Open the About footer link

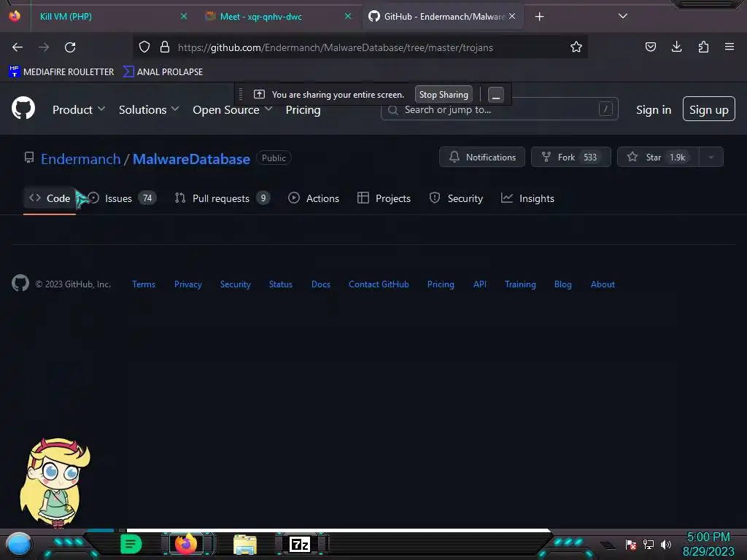(x=603, y=284)
